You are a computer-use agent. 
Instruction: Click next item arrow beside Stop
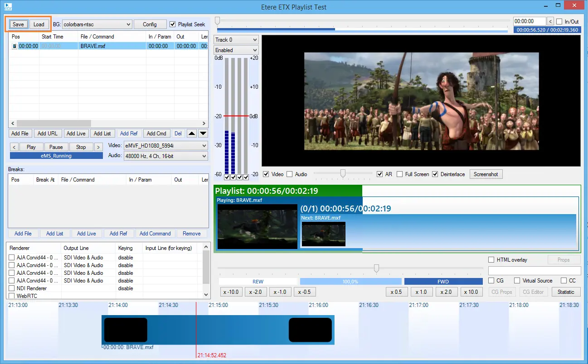[x=98, y=147]
